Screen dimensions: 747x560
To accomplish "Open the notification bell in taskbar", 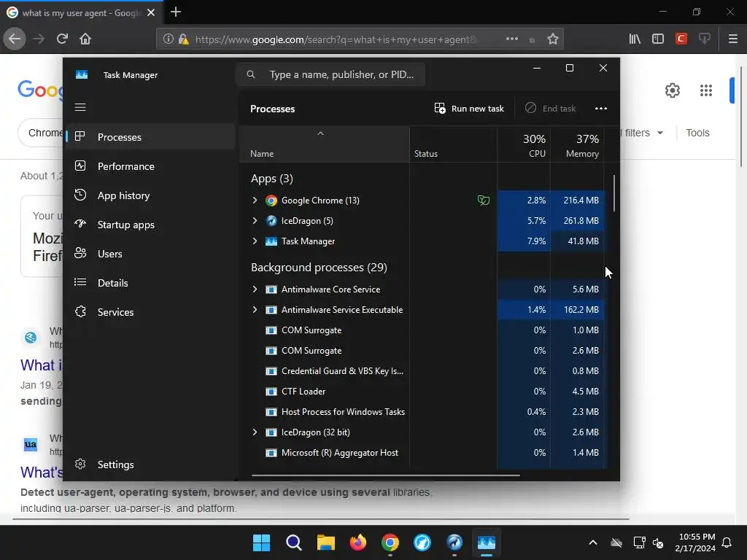I will click(x=727, y=542).
